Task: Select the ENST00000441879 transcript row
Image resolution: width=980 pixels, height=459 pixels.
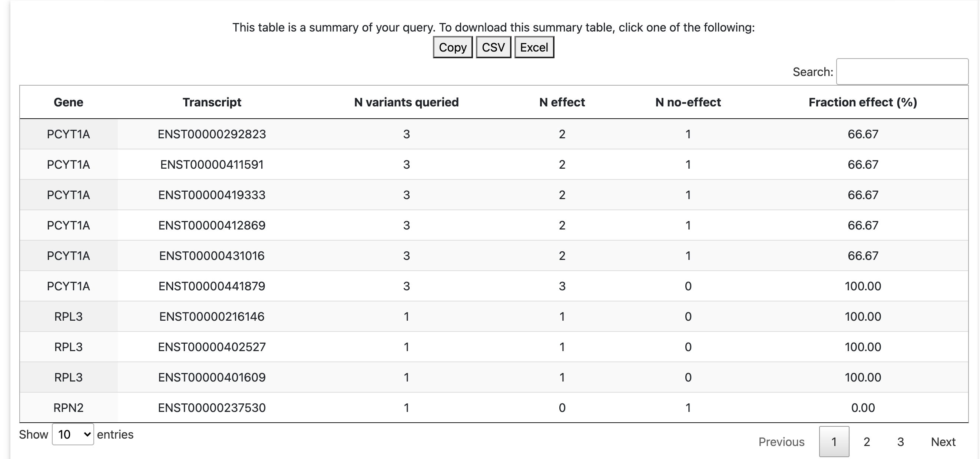Action: point(494,286)
